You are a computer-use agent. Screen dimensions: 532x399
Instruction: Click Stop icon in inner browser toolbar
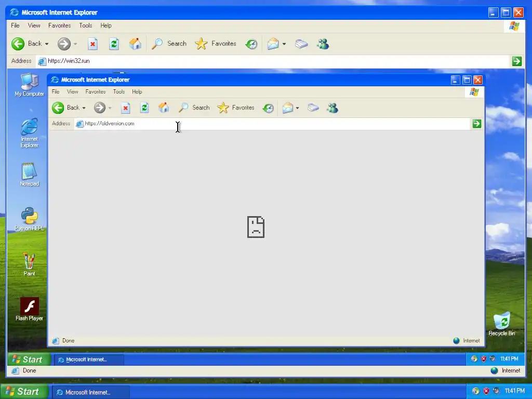click(x=126, y=108)
